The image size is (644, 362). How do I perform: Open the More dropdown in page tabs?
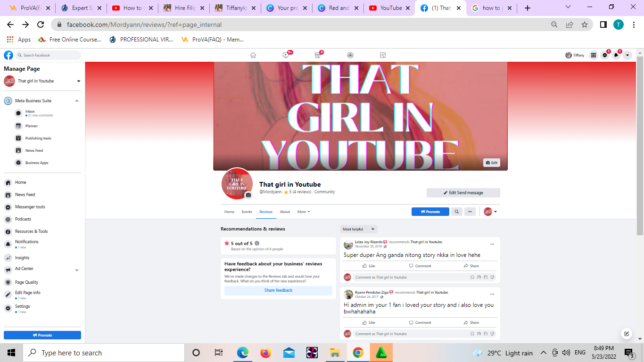(304, 212)
